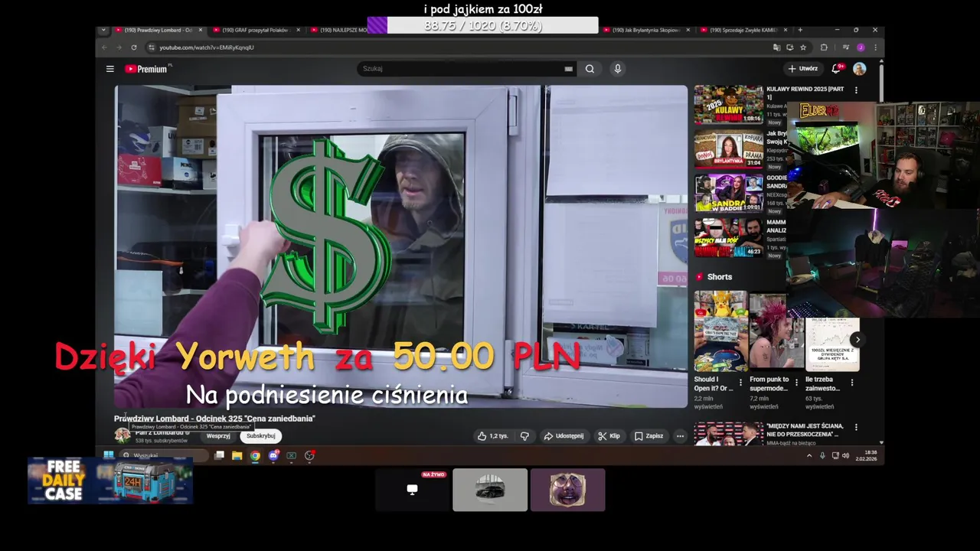Open Chrome from the taskbar
The image size is (980, 551).
click(x=255, y=455)
